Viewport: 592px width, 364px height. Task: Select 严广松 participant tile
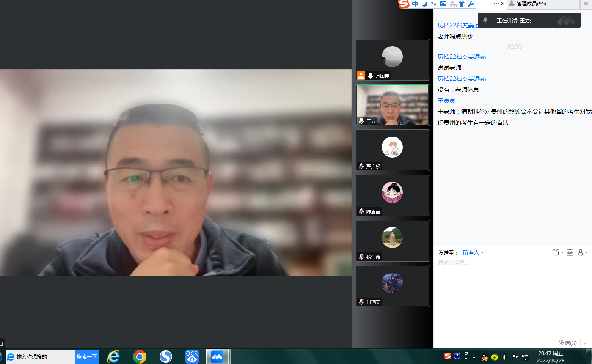point(392,150)
